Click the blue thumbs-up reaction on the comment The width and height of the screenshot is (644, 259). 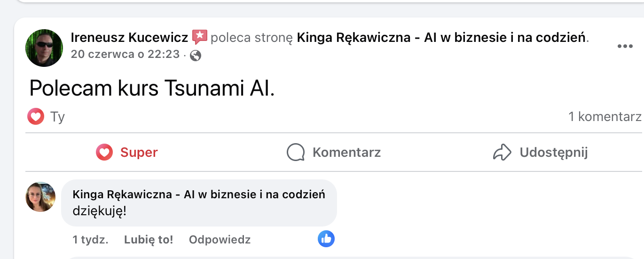[x=326, y=239]
